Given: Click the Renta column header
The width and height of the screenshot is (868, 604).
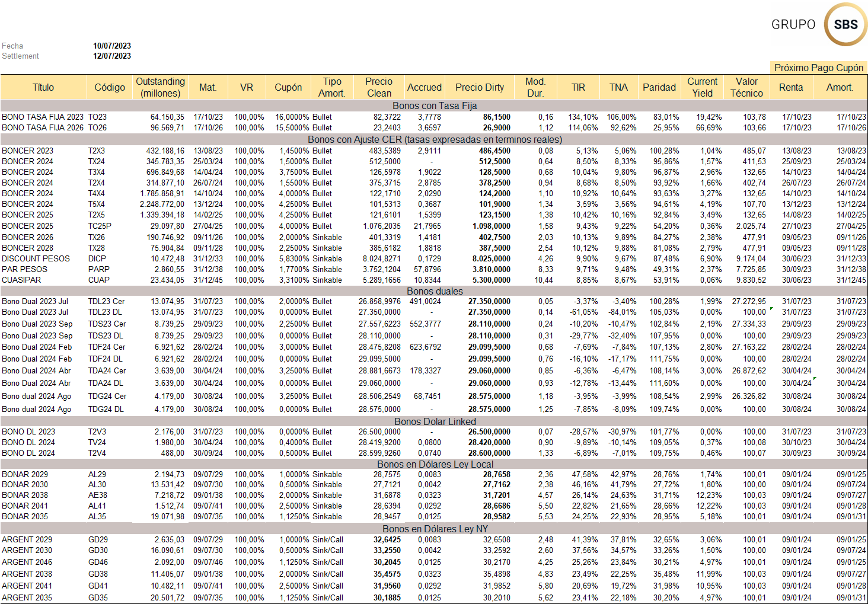Looking at the screenshot, I should pyautogui.click(x=791, y=87).
